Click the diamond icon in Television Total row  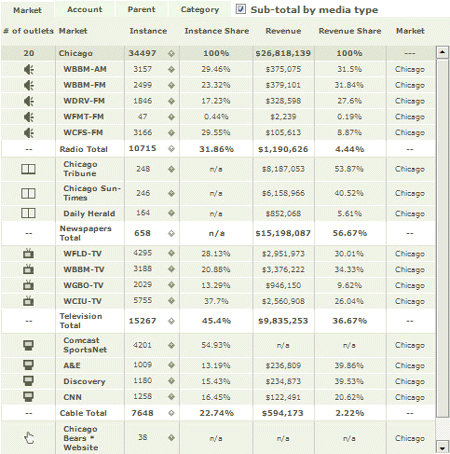point(171,321)
